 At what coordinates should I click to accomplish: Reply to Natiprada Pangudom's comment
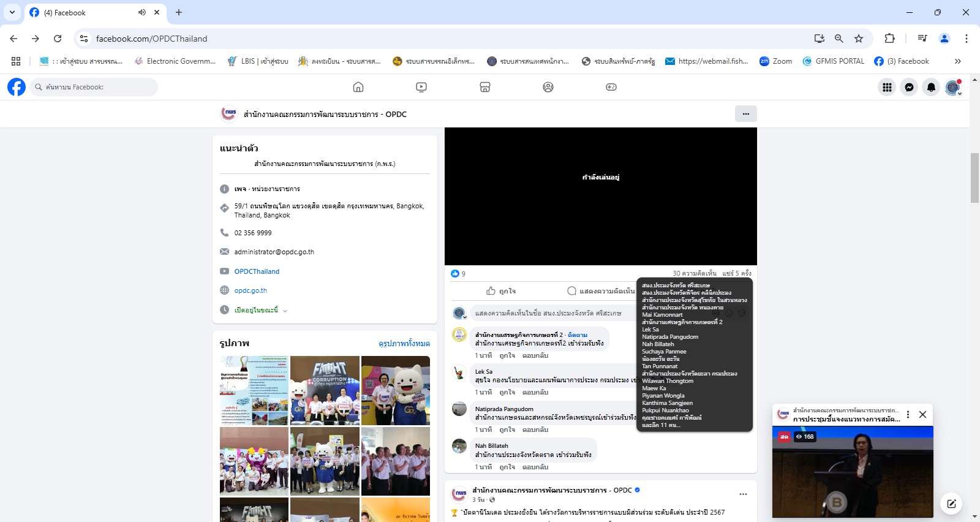pos(535,429)
